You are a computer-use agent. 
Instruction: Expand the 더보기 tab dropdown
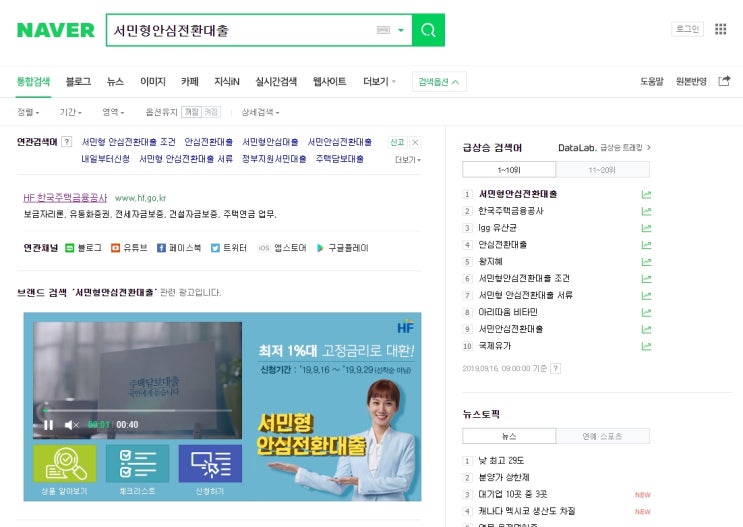pyautogui.click(x=379, y=82)
